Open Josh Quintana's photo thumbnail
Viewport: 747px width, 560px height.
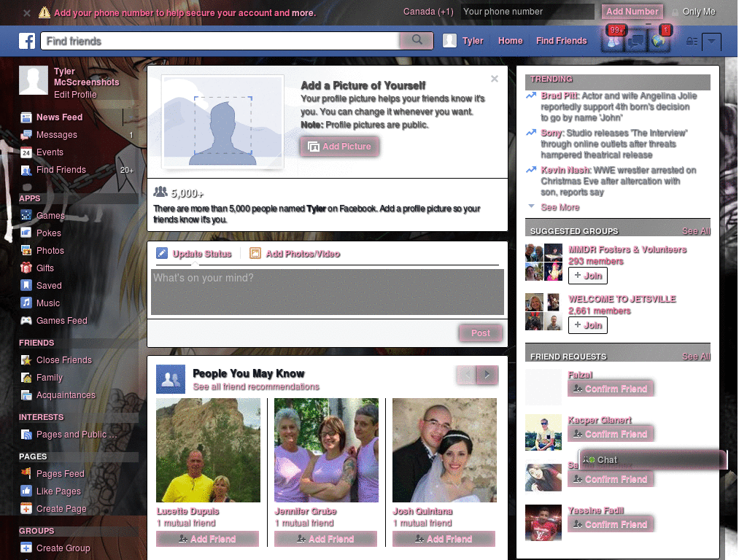(444, 451)
